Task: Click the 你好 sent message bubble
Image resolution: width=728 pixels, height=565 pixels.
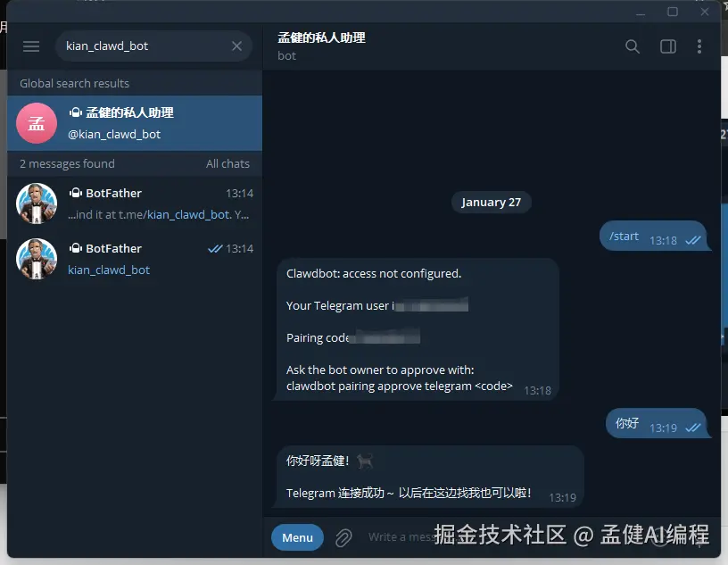Action: coord(657,423)
